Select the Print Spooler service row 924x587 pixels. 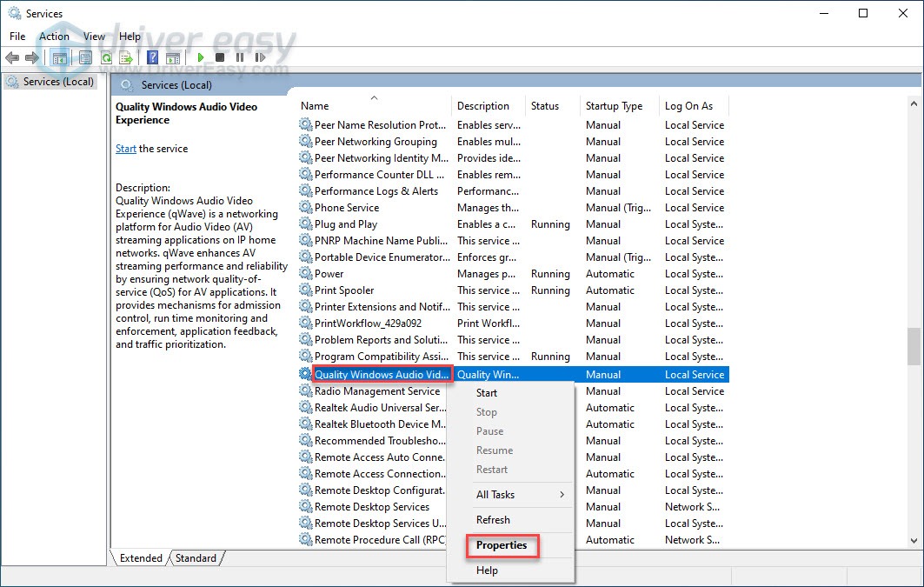point(344,290)
